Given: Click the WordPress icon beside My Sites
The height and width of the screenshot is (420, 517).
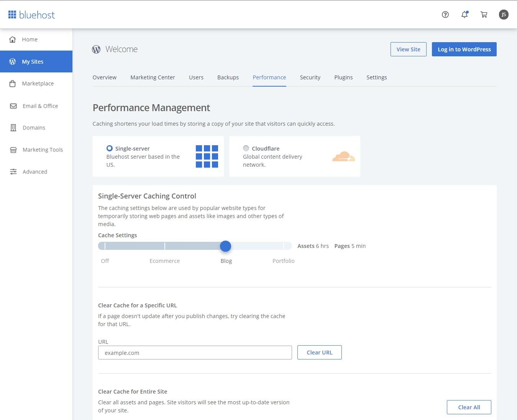Looking at the screenshot, I should [x=13, y=61].
